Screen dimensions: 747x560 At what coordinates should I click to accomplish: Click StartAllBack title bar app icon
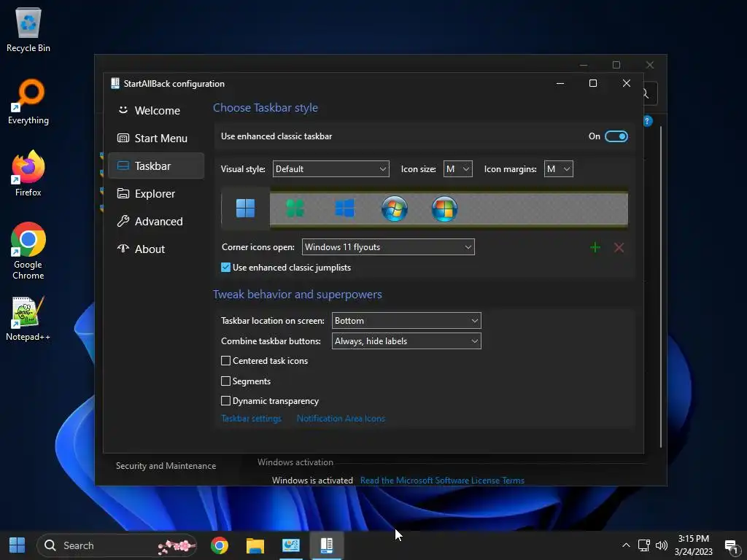click(x=115, y=83)
